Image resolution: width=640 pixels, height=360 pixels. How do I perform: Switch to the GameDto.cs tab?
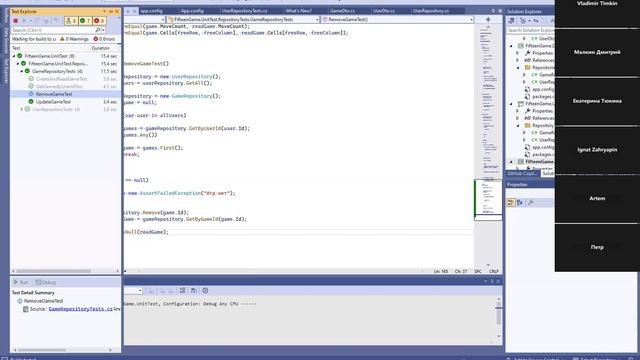342,11
